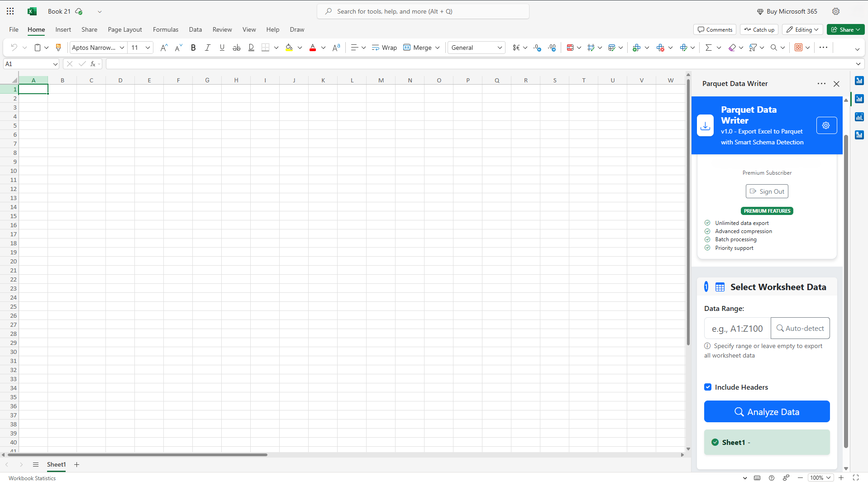The image size is (868, 482).
Task: Click Auto-detect range button
Action: [800, 329]
